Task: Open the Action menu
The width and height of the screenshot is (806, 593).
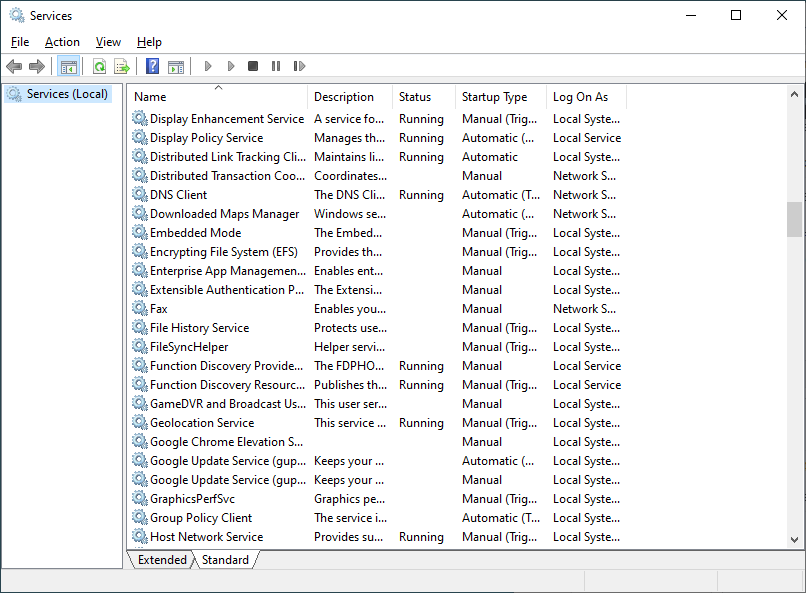Action: pos(62,42)
